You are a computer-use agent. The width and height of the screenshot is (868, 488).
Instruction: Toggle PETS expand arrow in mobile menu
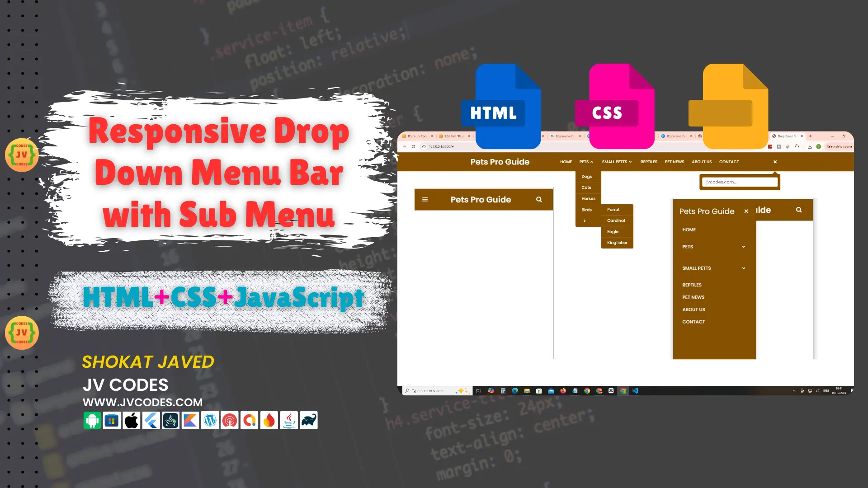click(743, 247)
